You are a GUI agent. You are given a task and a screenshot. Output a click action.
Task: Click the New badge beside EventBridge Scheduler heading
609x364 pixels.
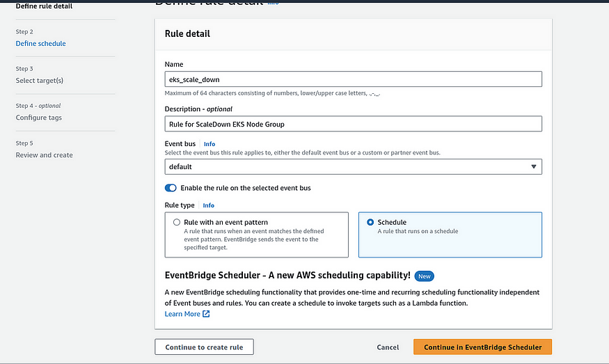(424, 276)
